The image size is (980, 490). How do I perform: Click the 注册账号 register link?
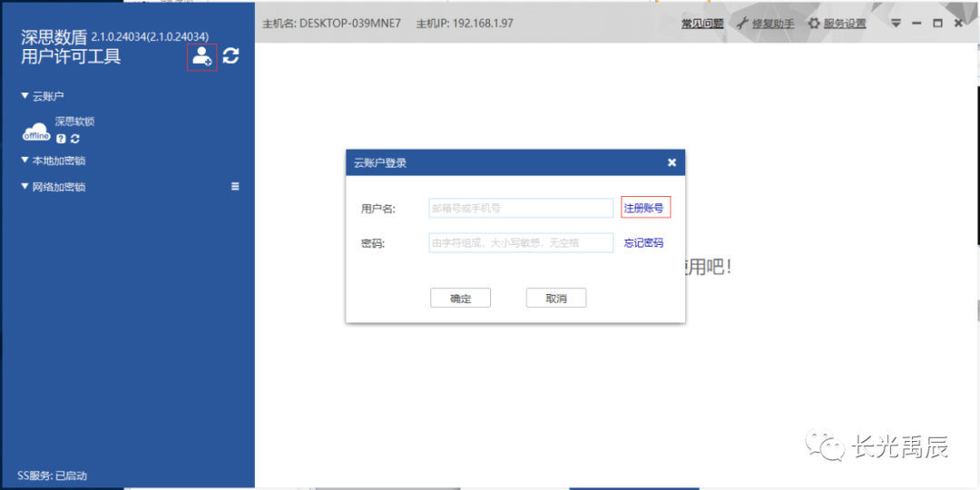(x=644, y=208)
